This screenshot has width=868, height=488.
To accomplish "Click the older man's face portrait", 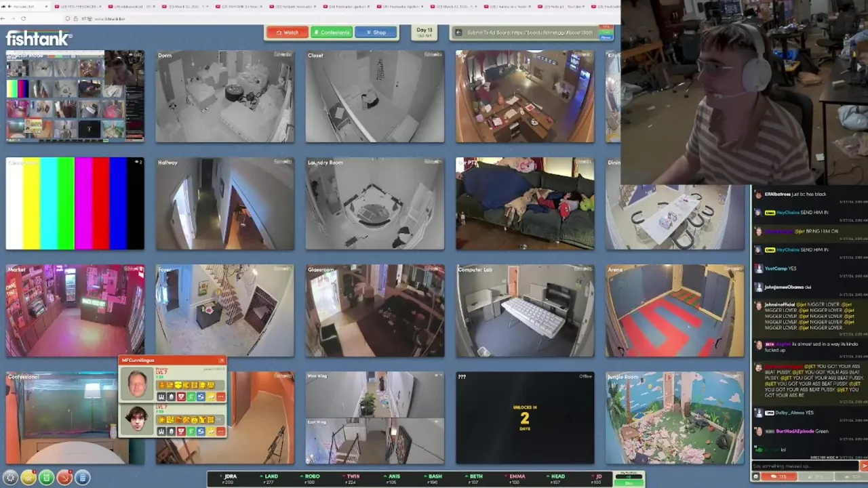I will point(137,384).
